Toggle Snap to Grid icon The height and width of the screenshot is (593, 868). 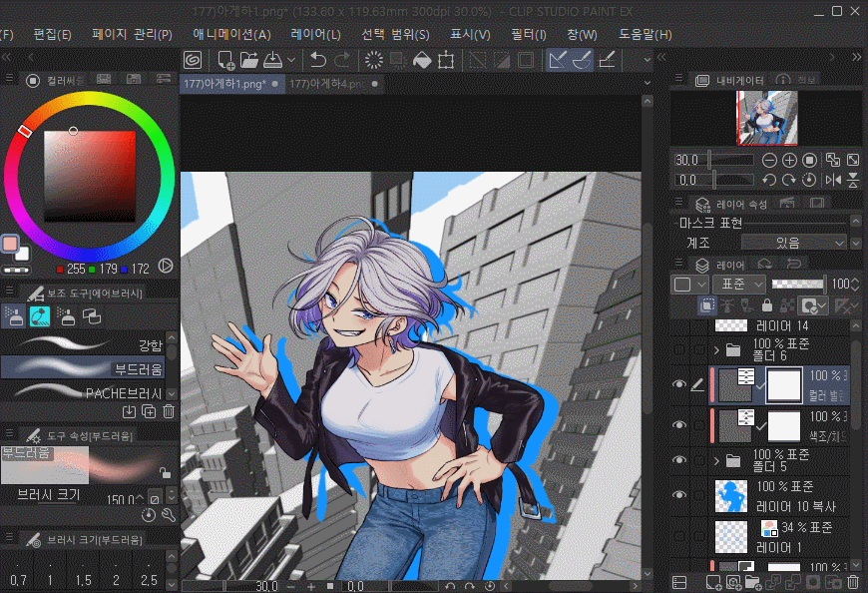[607, 60]
